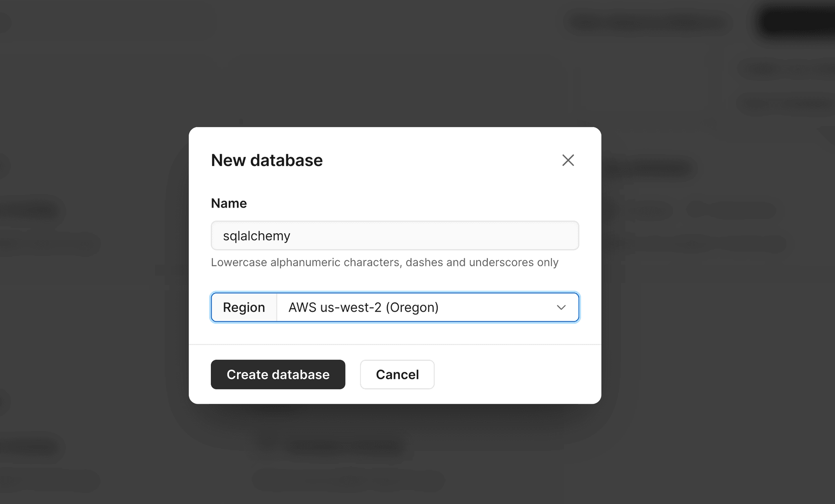Viewport: 835px width, 504px height.
Task: Click the X icon in dialog header
Action: [x=568, y=160]
